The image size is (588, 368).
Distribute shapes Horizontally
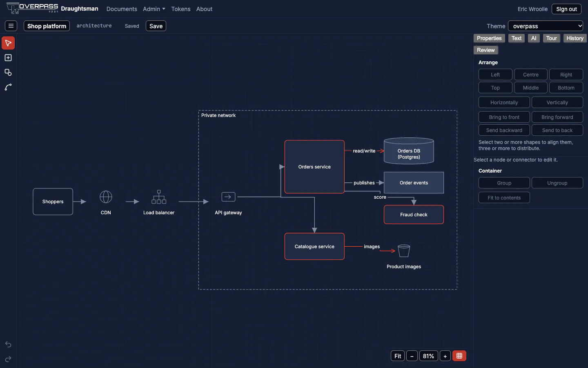[504, 103]
